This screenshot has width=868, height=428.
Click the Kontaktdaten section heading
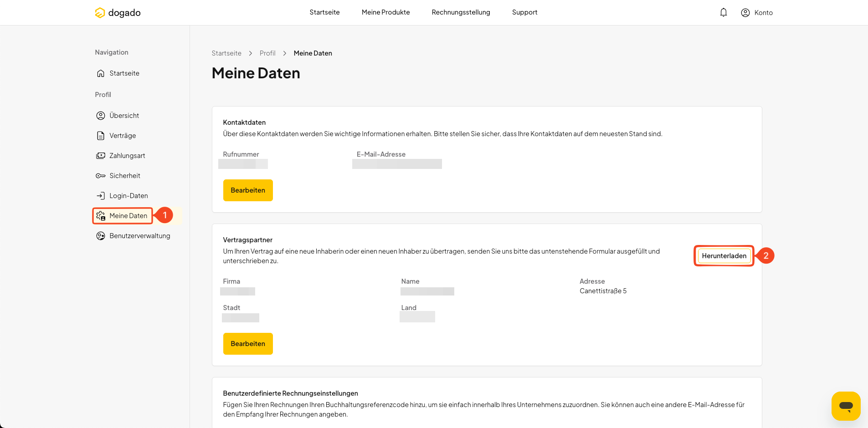[244, 122]
